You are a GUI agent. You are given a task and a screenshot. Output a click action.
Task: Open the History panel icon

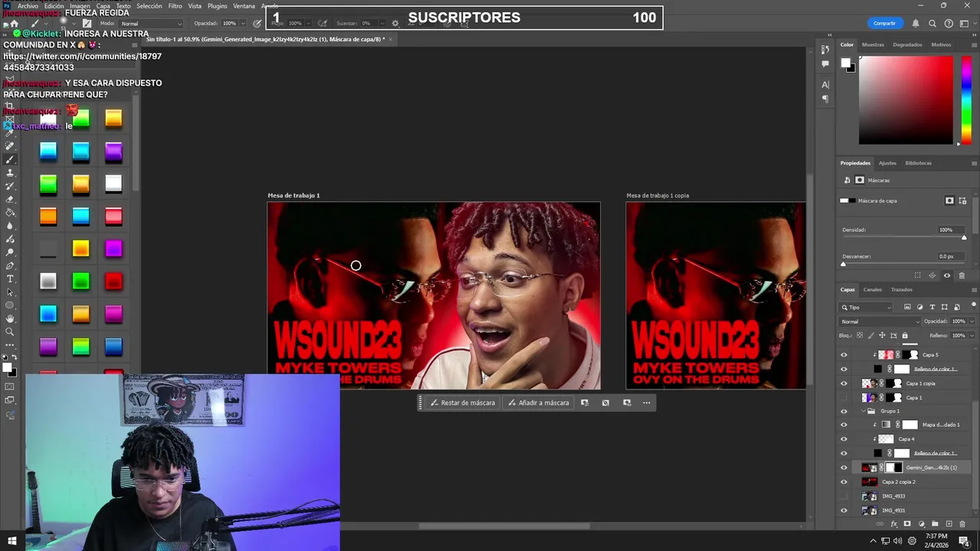tap(825, 50)
